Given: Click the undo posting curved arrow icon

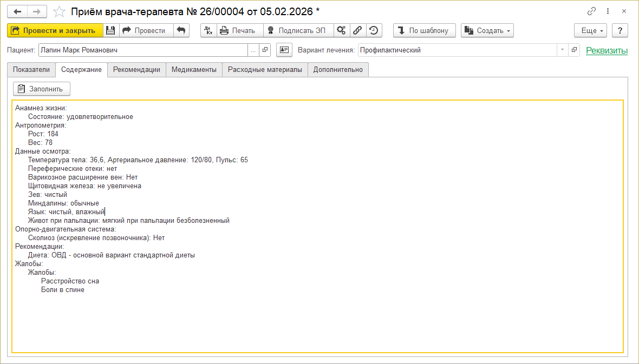Looking at the screenshot, I should [181, 30].
